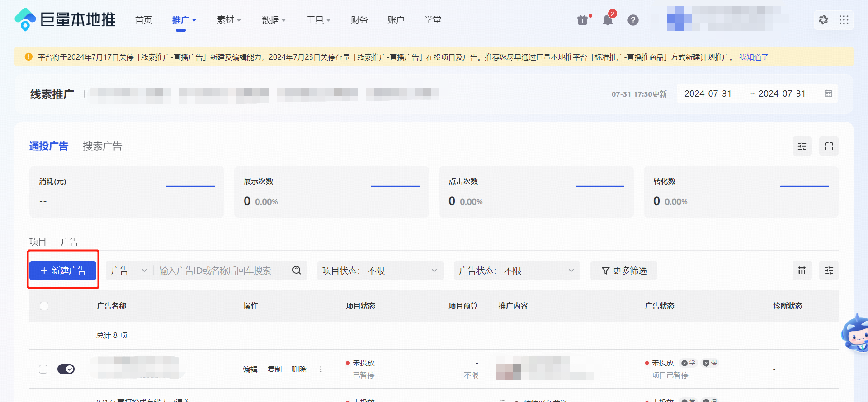Click the 新建广告 button
Image resolution: width=868 pixels, height=402 pixels.
(63, 271)
